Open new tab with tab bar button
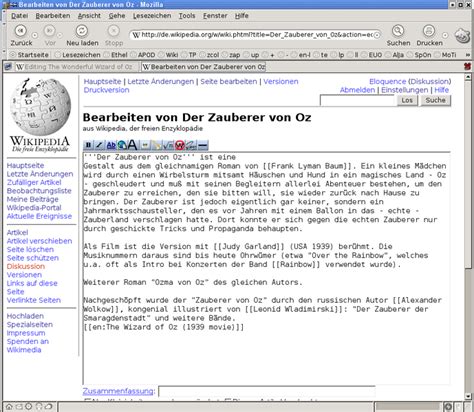 [x=8, y=67]
